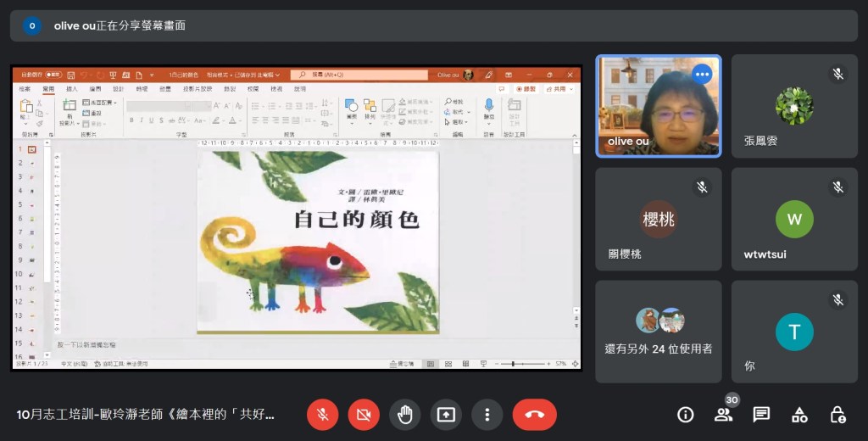Click the 插入 ribbon tab in PowerPoint

point(72,89)
